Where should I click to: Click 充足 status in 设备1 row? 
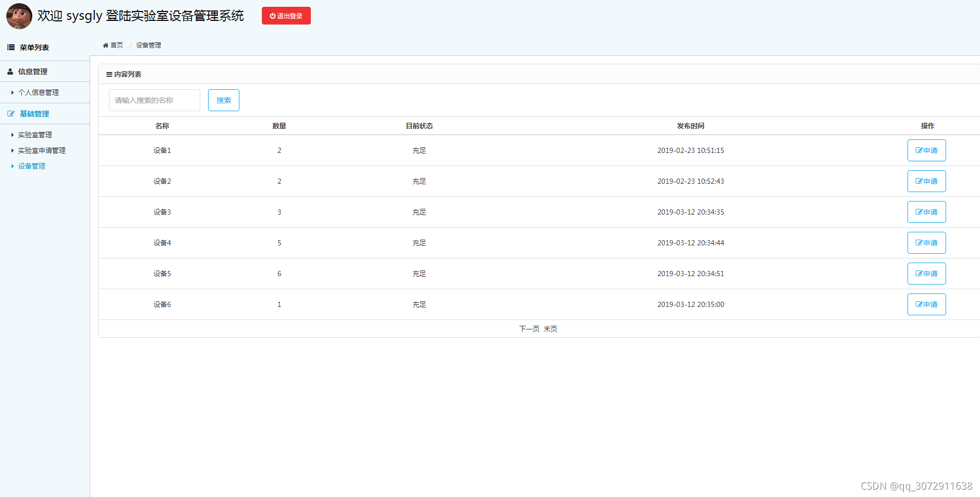(x=419, y=150)
